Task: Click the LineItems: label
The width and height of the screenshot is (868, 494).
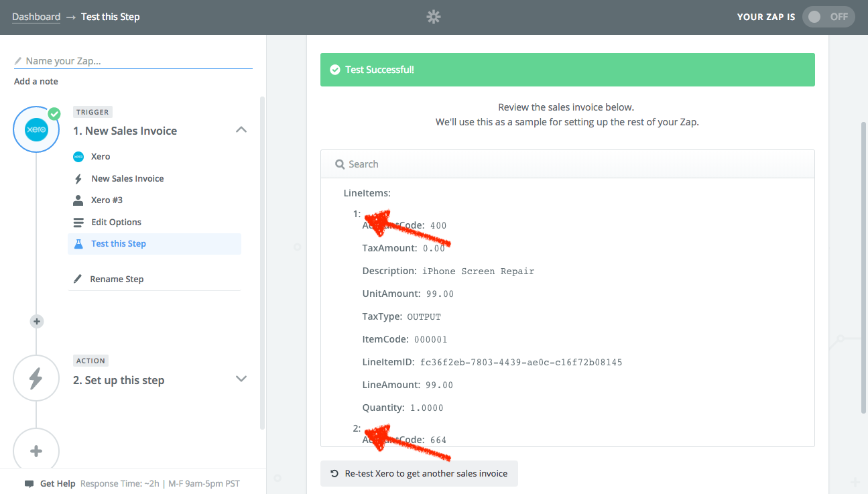Action: tap(367, 193)
